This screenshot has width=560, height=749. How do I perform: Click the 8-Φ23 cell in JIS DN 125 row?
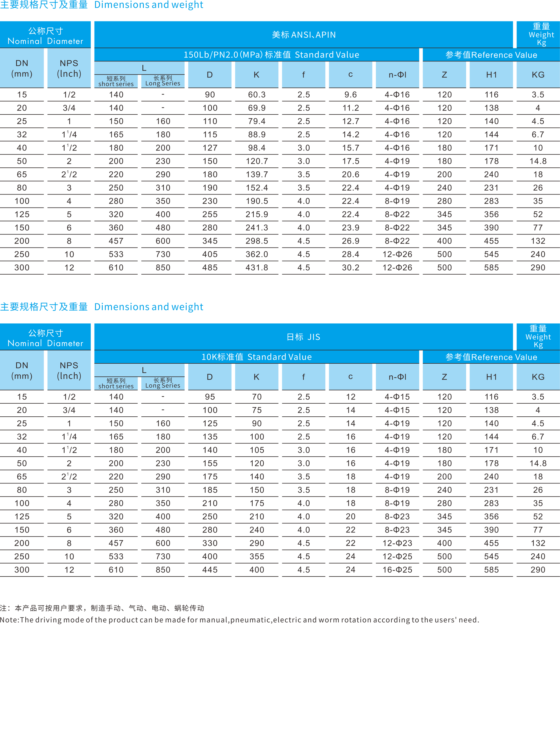(x=397, y=517)
